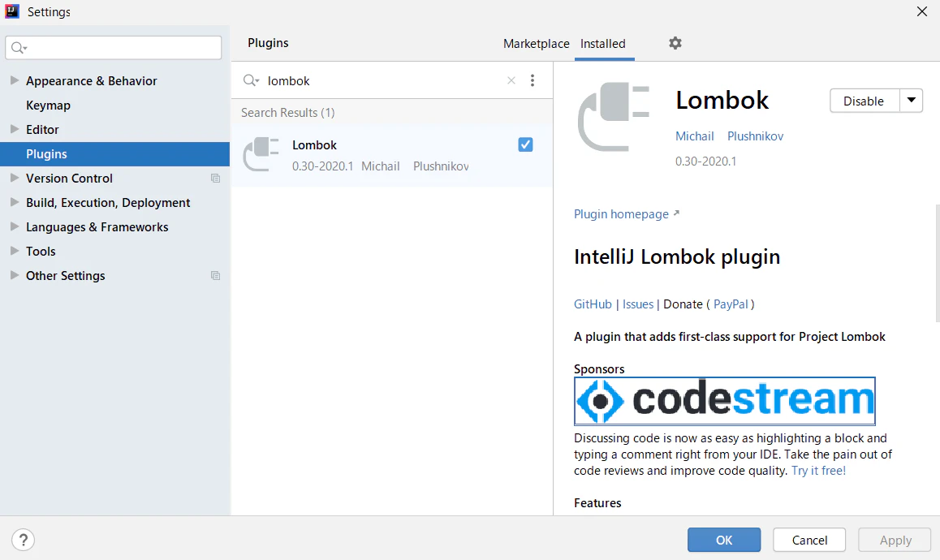Uncheck the Lombok plugin enabled checkbox
This screenshot has height=560, width=940.
525,144
